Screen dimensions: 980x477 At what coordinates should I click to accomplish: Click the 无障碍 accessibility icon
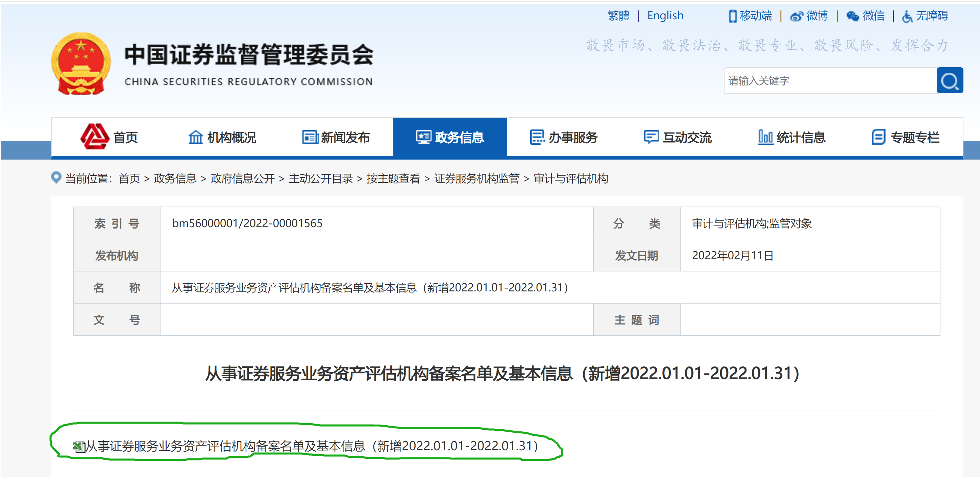click(907, 16)
